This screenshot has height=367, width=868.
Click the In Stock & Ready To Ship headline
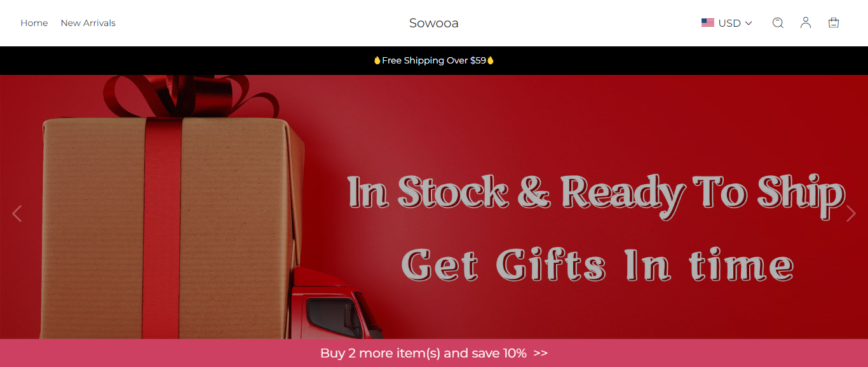point(597,192)
